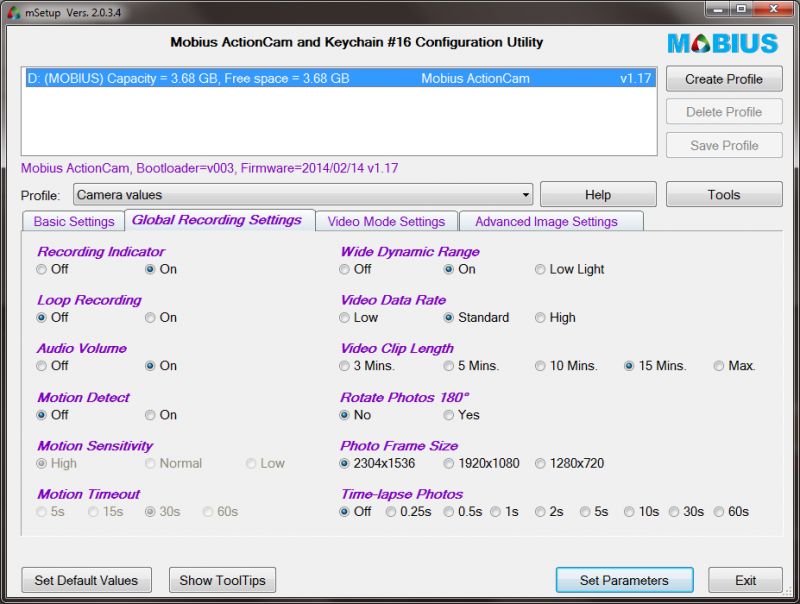
Task: Click the Motion Timeout 5s option
Action: point(51,512)
